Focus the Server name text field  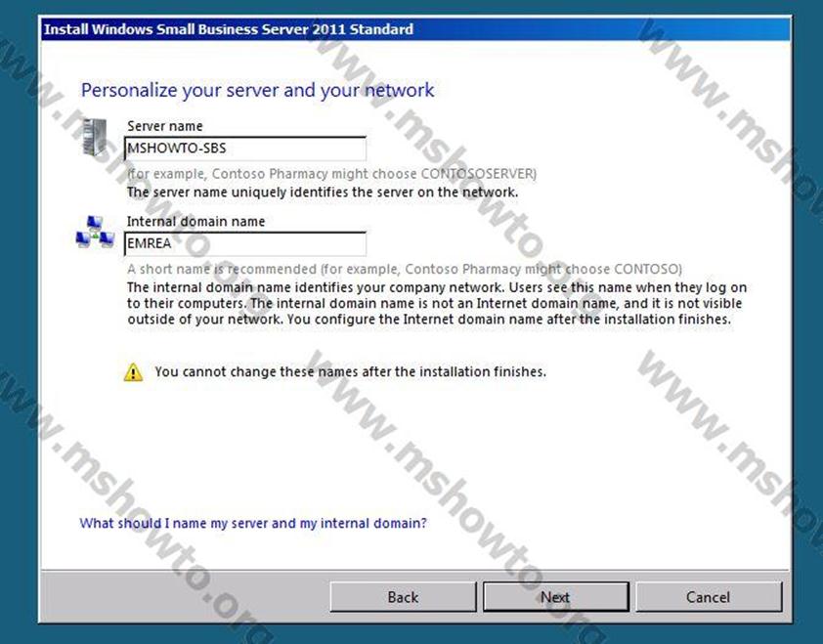coord(245,149)
